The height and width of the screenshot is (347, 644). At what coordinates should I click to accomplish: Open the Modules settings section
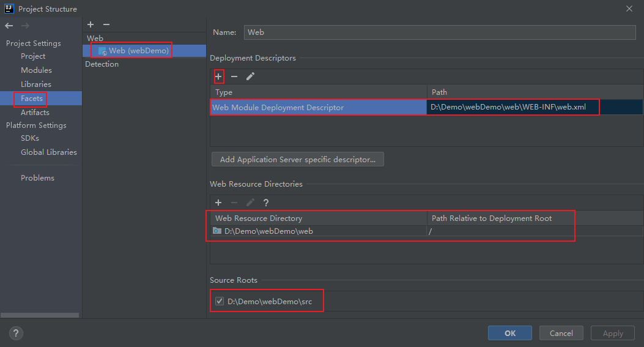(36, 70)
